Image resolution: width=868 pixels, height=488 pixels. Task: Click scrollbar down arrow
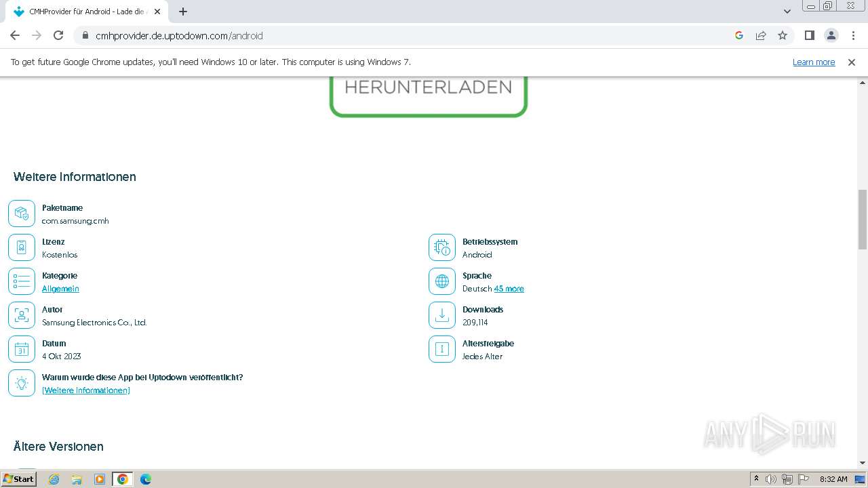coord(863,463)
